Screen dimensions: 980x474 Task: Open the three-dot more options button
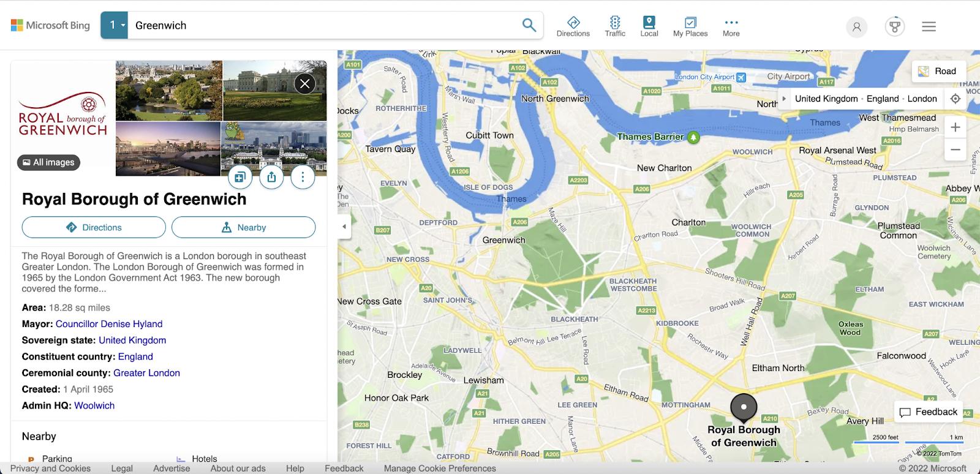(303, 178)
